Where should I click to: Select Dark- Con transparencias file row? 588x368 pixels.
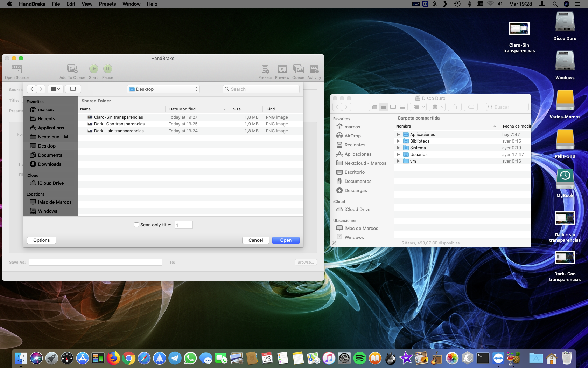(x=119, y=124)
